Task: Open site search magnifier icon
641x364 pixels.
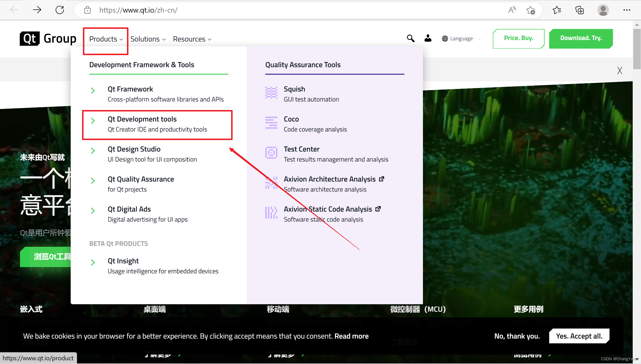Action: (x=411, y=38)
